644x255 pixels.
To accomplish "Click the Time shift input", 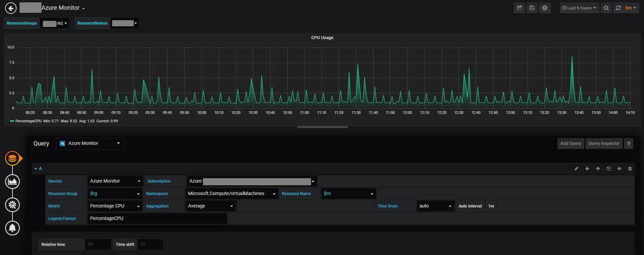I will coord(150,244).
